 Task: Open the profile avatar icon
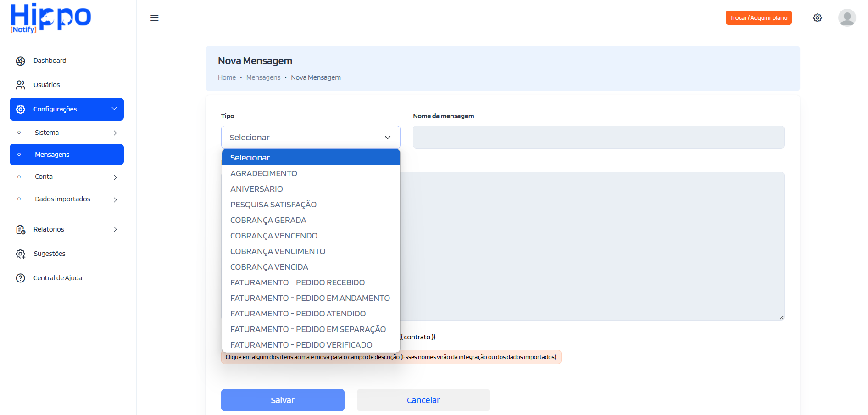click(847, 17)
